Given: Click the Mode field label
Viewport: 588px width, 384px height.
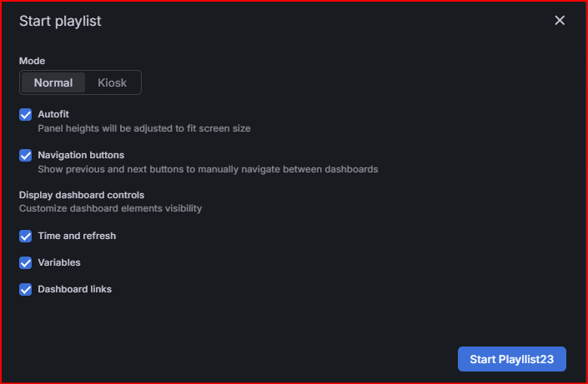Looking at the screenshot, I should pyautogui.click(x=32, y=61).
